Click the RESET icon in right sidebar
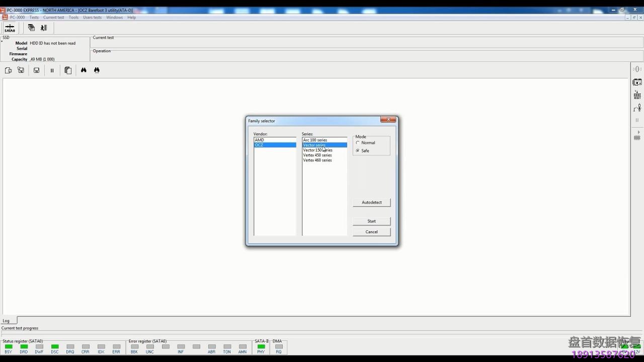This screenshot has height=362, width=644. pos(637,95)
